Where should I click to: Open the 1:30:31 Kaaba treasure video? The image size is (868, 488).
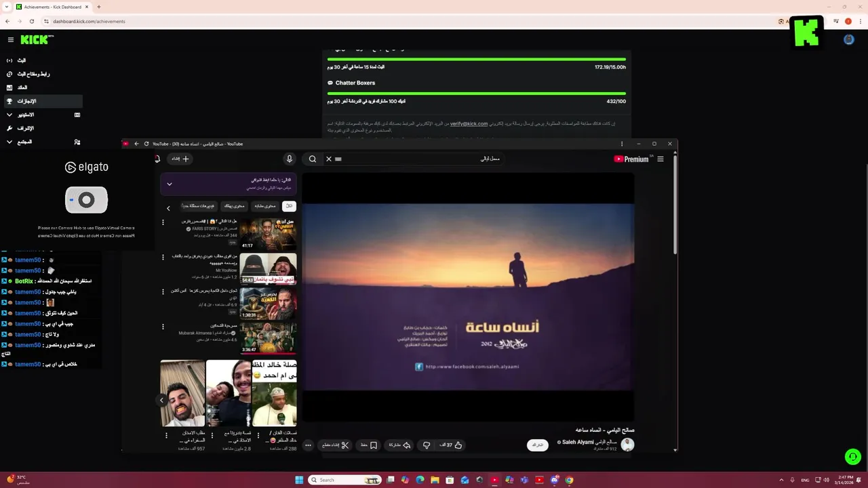click(268, 303)
